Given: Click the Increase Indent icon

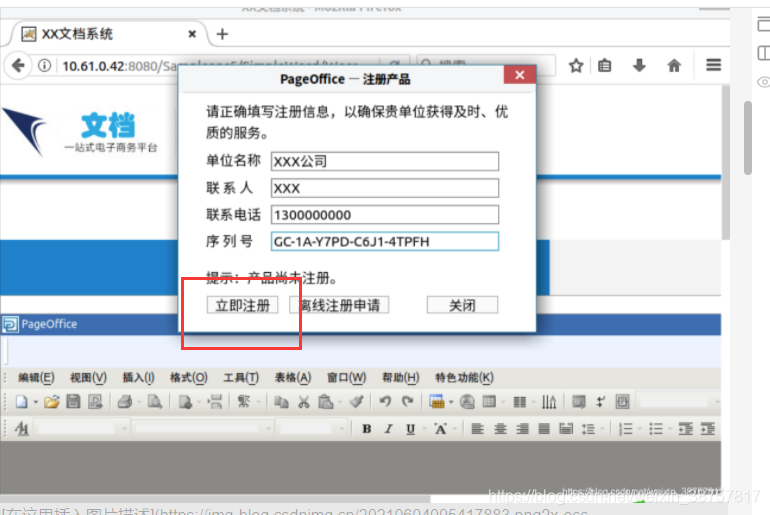Looking at the screenshot, I should pos(708,429).
